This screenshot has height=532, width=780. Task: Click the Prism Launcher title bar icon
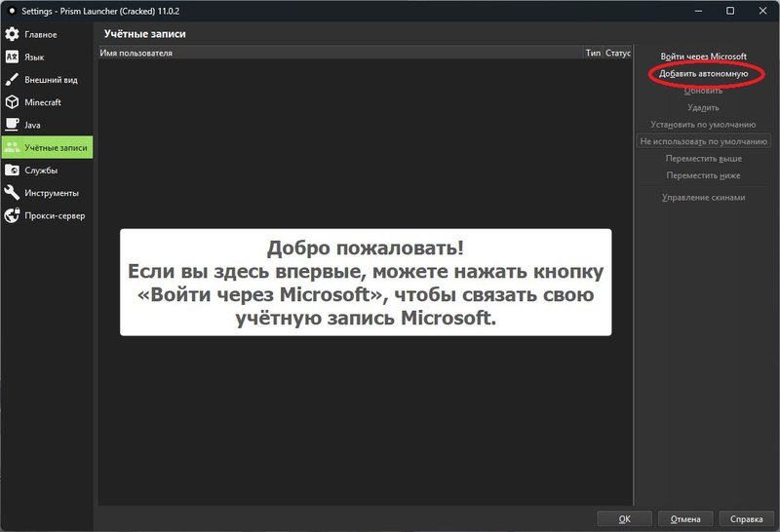click(x=12, y=11)
